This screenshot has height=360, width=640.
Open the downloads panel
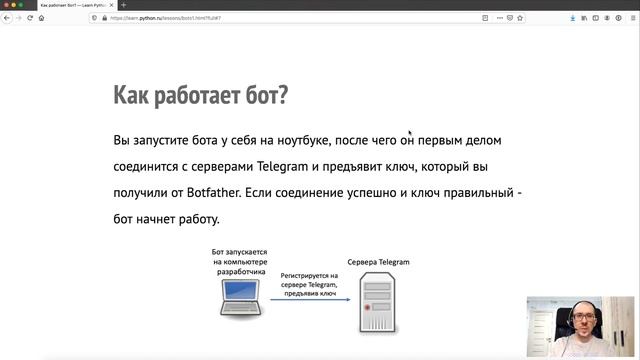[x=573, y=18]
